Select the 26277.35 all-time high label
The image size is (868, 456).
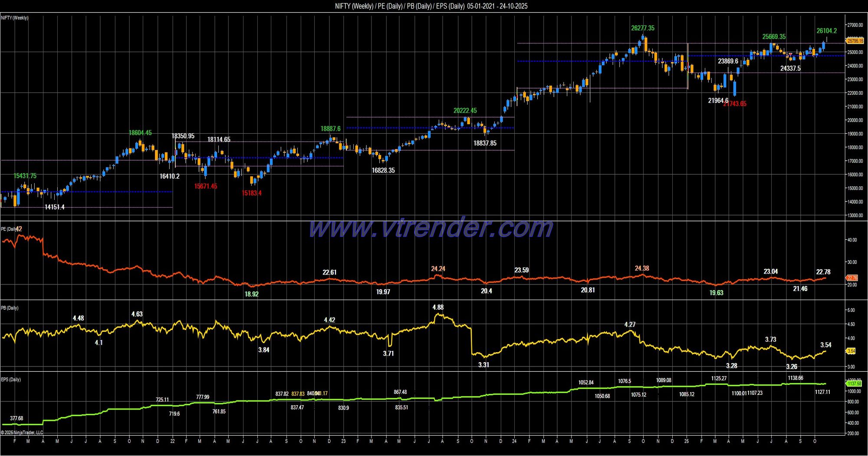point(643,28)
